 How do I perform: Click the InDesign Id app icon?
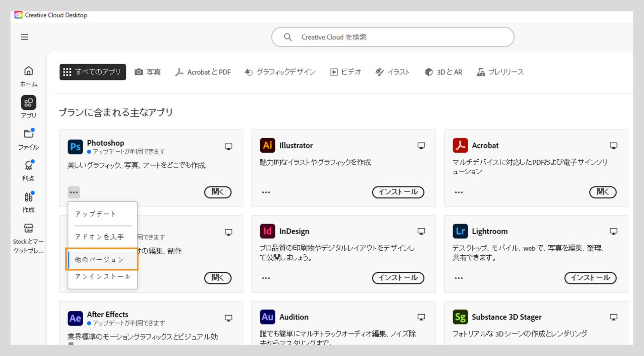[x=267, y=231]
